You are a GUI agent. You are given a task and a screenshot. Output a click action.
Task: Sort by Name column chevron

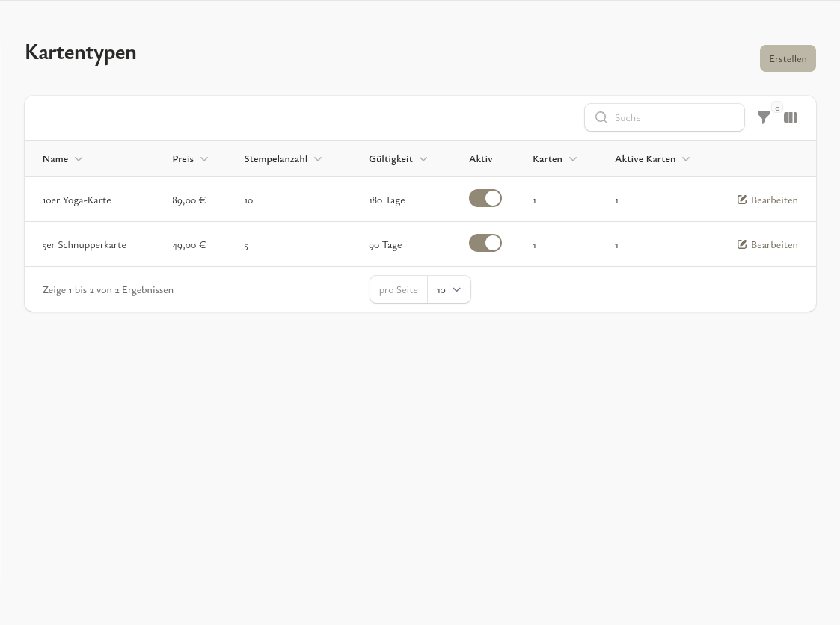(79, 159)
